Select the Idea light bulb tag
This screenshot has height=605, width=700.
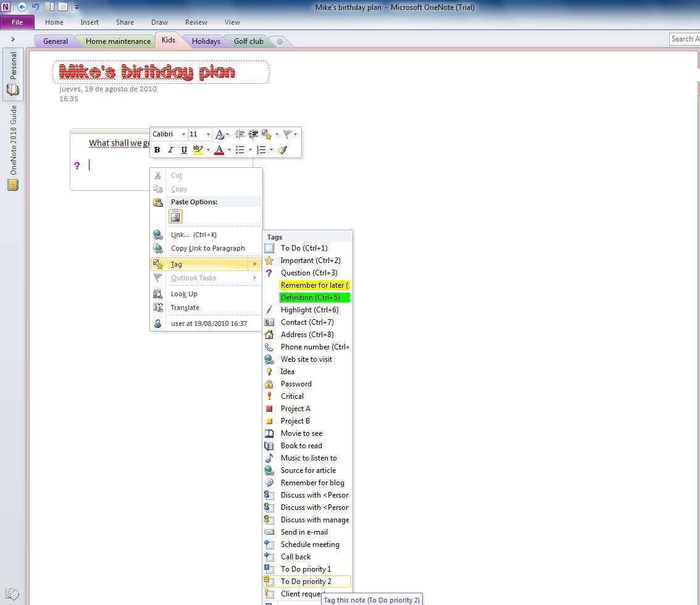click(307, 372)
